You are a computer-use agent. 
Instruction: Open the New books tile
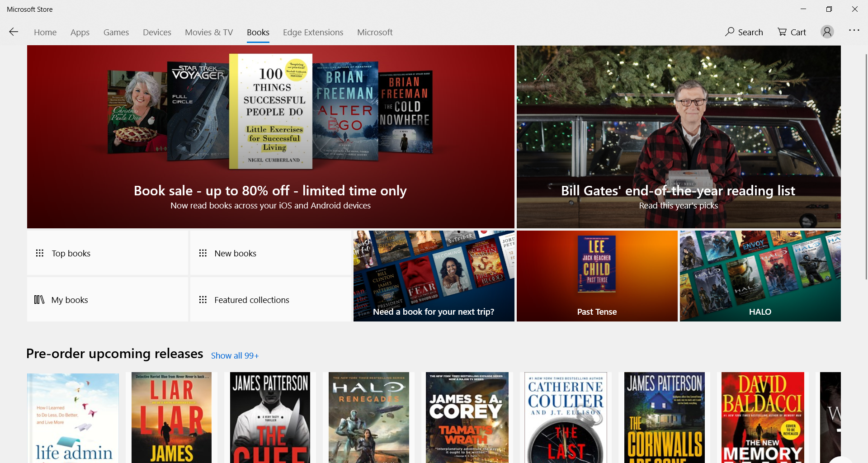[x=270, y=253]
